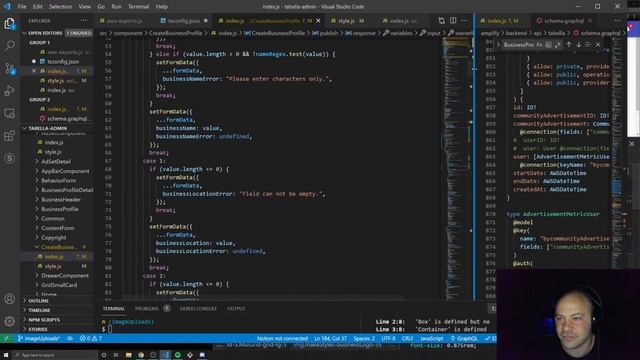Open the Selection menu
640x360 pixels.
(x=60, y=7)
